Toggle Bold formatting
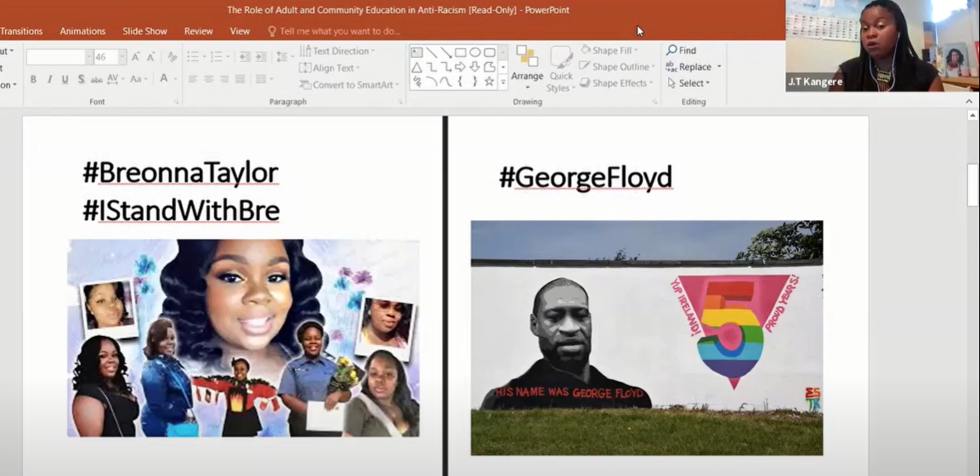Viewport: 980px width, 476px height. pyautogui.click(x=33, y=79)
